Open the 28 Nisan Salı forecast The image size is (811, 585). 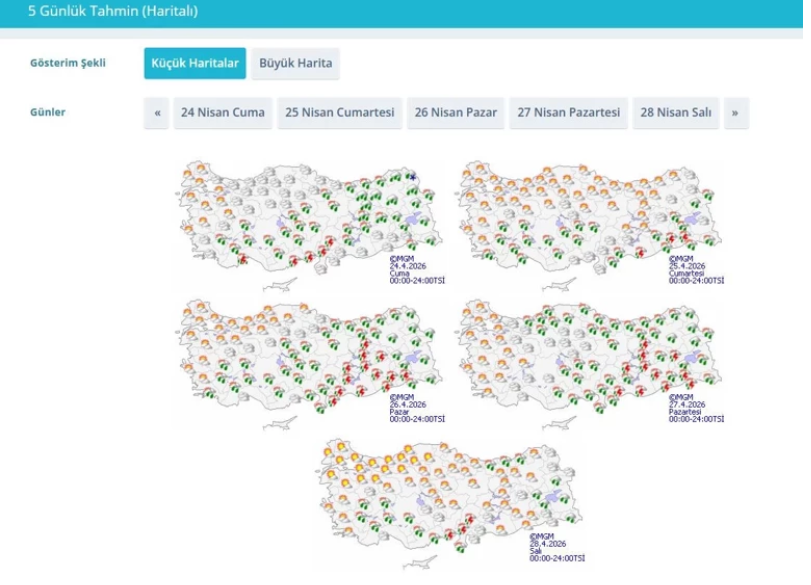[676, 113]
